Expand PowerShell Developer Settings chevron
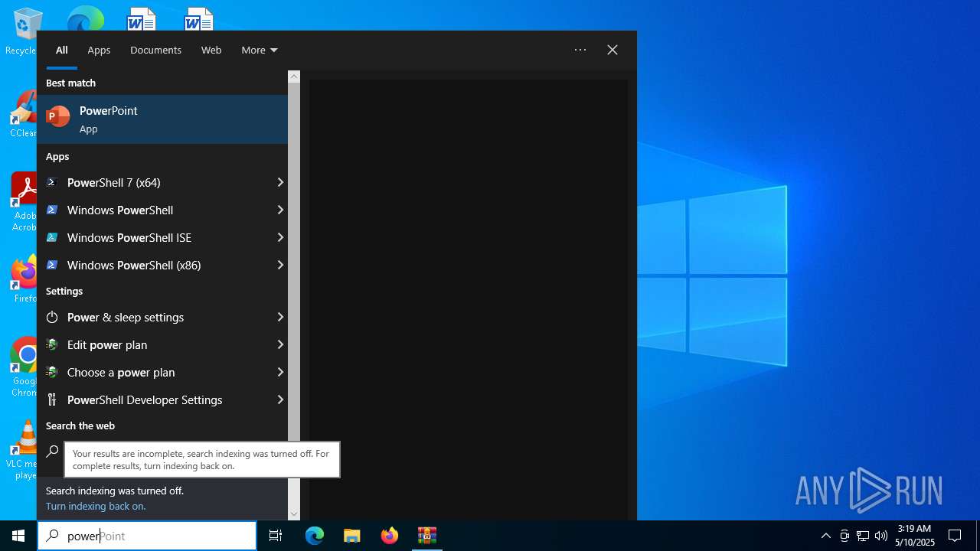980x551 pixels. click(280, 399)
